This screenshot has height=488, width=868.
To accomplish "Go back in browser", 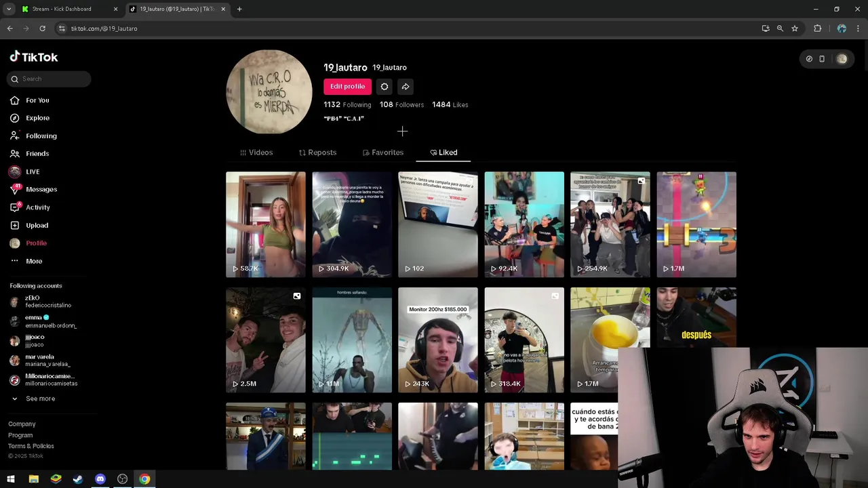I will click(x=9, y=28).
